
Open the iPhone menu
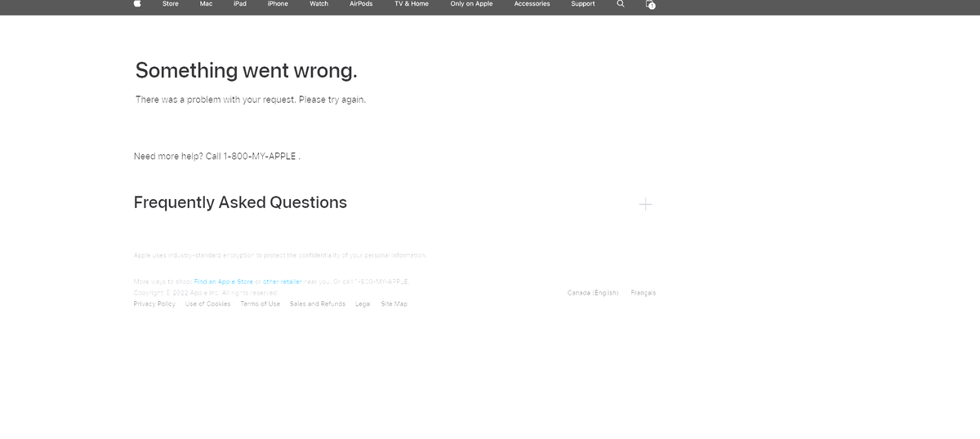pyautogui.click(x=278, y=4)
